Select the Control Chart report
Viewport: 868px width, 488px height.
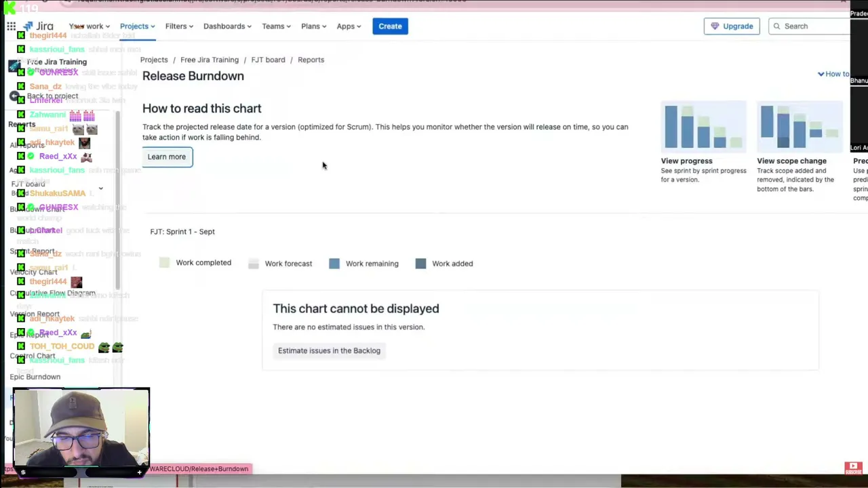click(x=33, y=356)
